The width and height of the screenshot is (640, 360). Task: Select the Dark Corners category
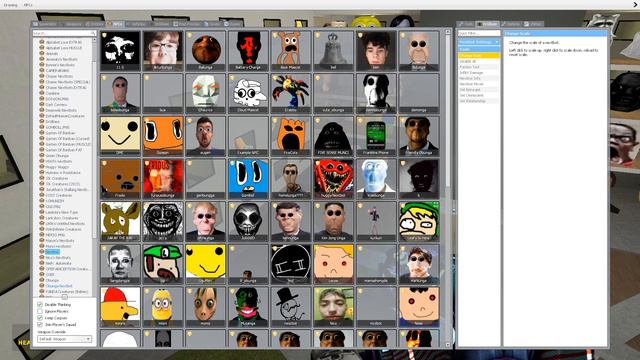click(x=56, y=104)
